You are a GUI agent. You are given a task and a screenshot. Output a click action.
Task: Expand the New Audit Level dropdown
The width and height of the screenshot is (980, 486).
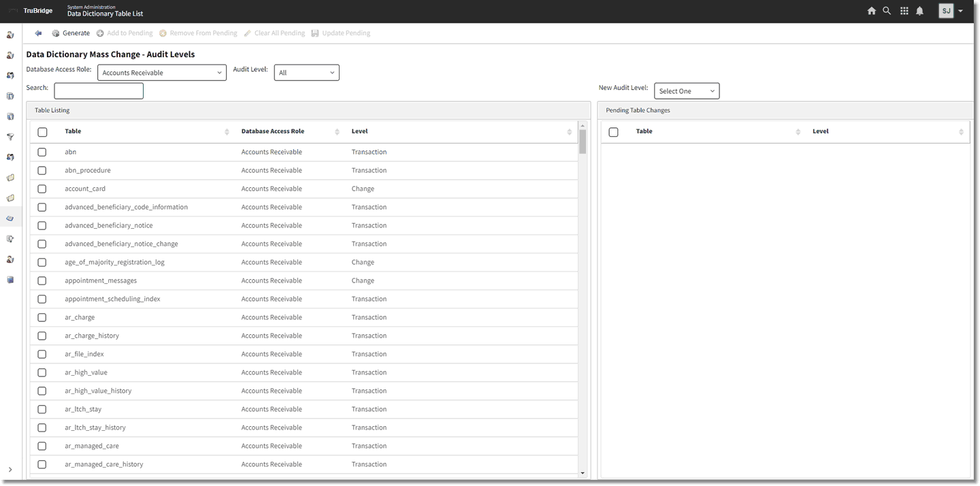tap(686, 91)
